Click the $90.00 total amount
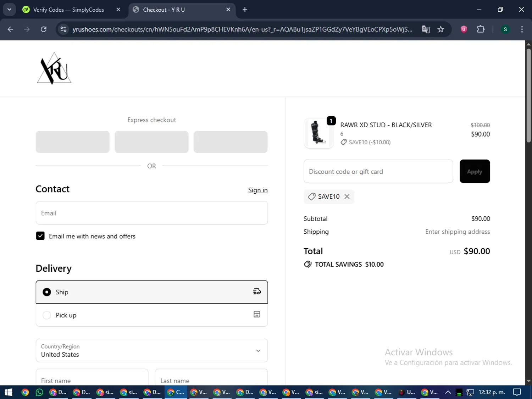532x399 pixels. 477,251
